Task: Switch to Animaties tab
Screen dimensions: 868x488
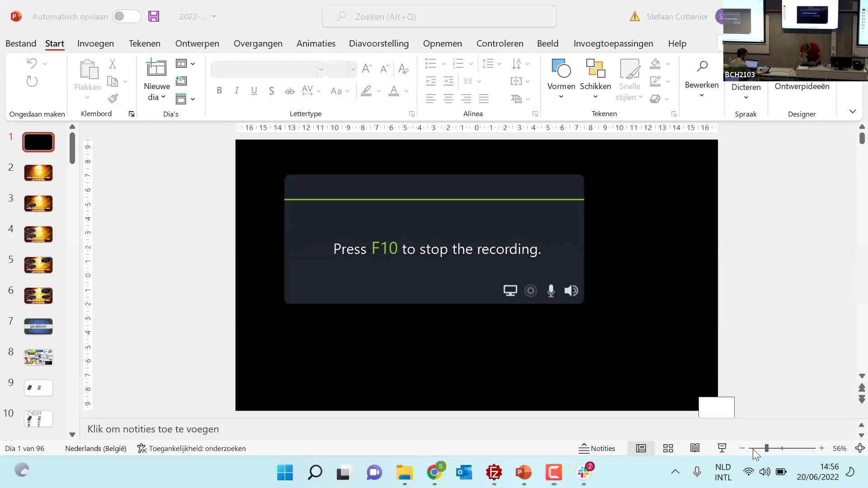Action: [316, 43]
